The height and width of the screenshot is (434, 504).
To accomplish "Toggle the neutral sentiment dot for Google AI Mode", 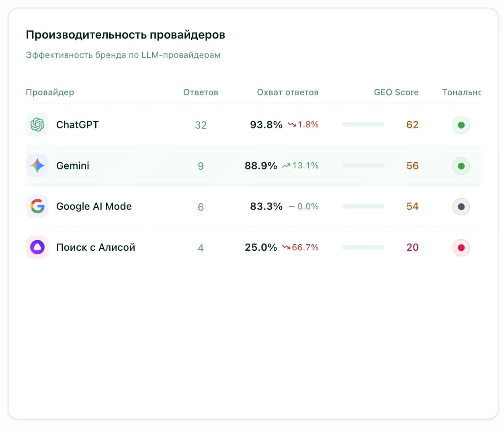I will 461,207.
